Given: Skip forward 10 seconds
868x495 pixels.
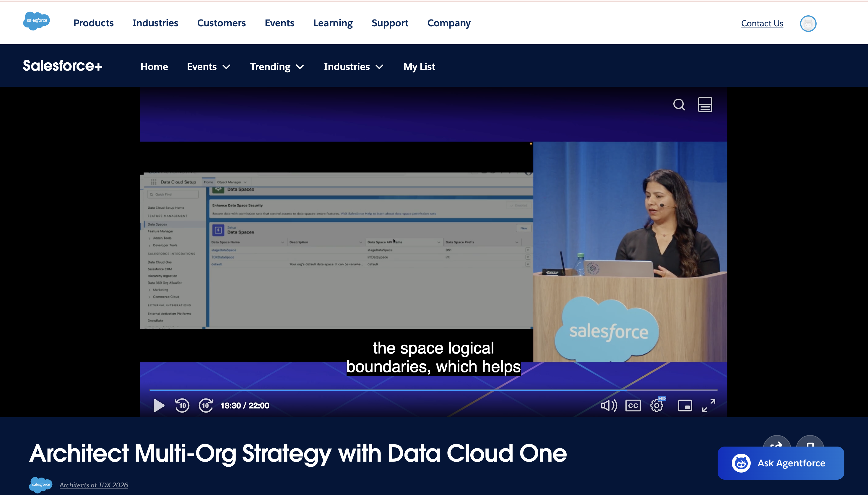Looking at the screenshot, I should tap(206, 405).
